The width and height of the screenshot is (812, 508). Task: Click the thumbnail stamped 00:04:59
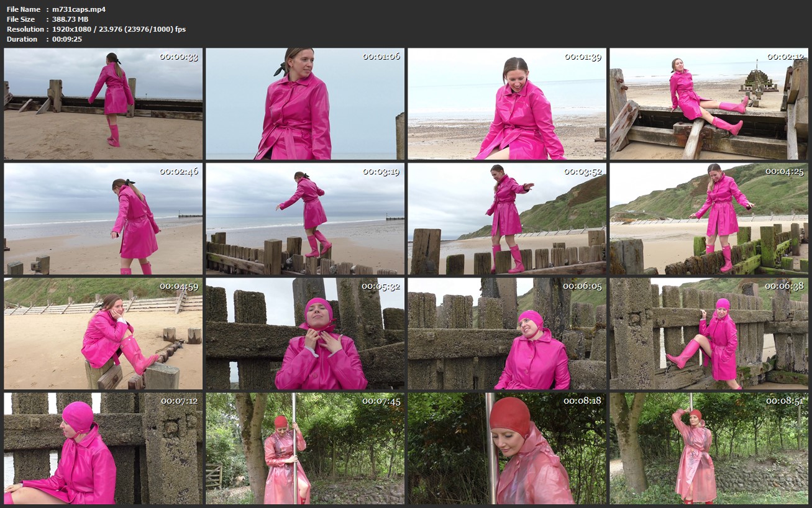pyautogui.click(x=103, y=333)
